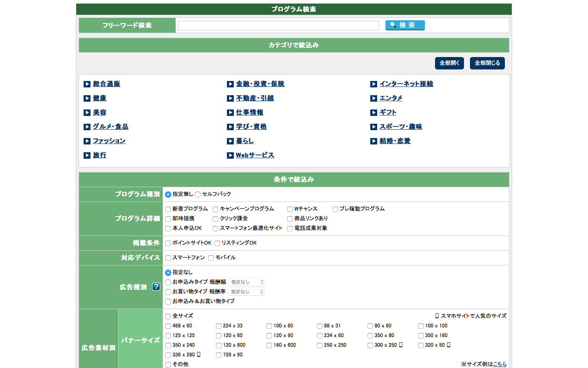The height and width of the screenshot is (368, 588).
Task: Check the 本人申込OK checkbox
Action: tap(168, 229)
